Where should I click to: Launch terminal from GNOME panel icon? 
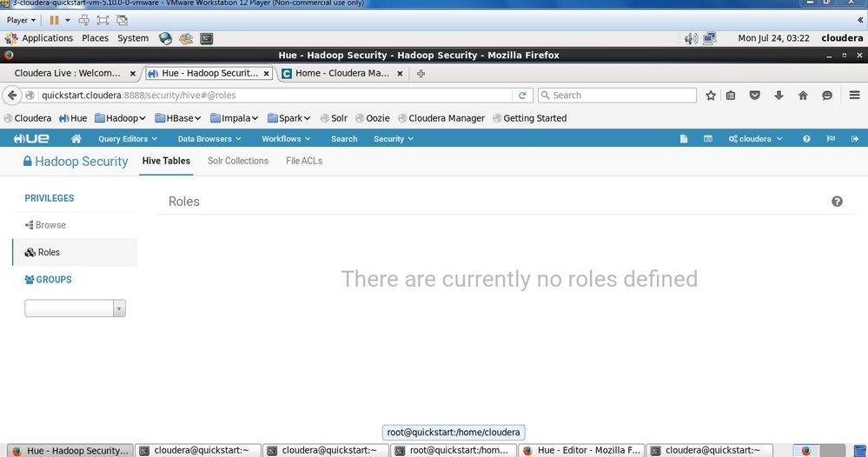click(207, 38)
